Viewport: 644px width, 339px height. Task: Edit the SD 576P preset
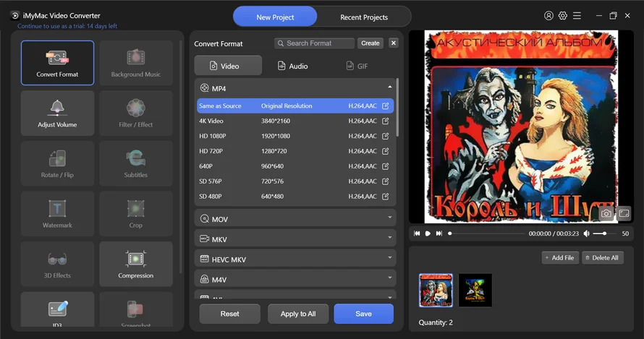point(385,181)
